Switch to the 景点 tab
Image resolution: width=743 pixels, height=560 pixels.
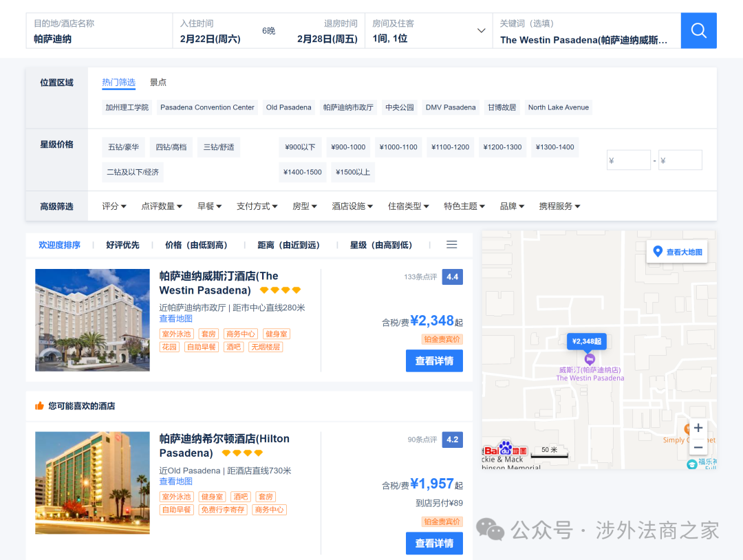coord(158,83)
